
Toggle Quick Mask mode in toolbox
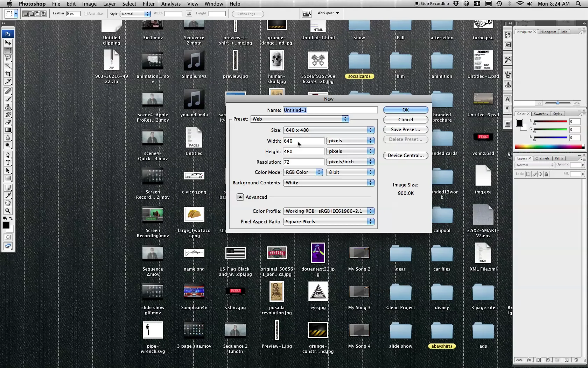(8, 237)
